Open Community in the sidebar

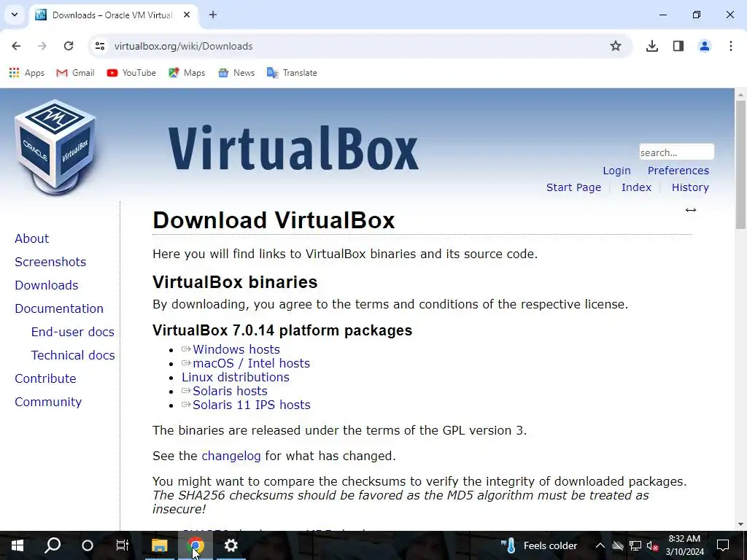tap(48, 402)
